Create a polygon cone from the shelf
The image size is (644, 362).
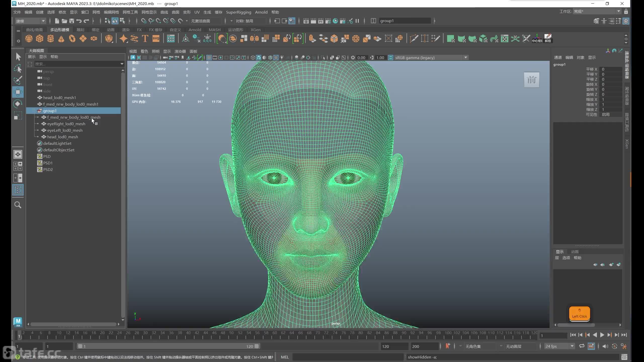coord(61,39)
